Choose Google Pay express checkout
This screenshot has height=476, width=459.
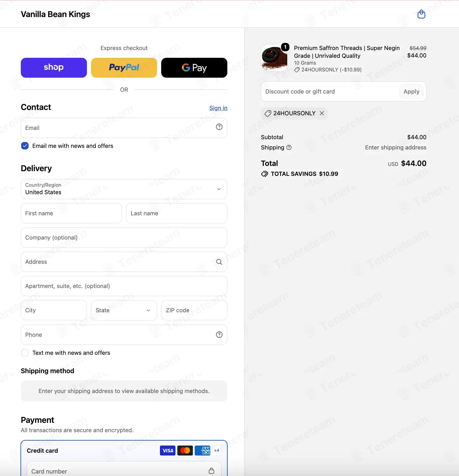[194, 68]
